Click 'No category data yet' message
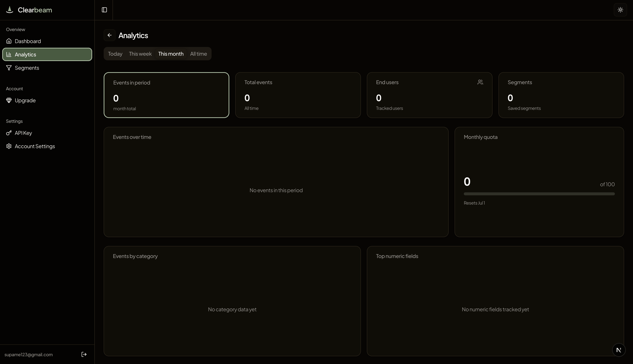 pos(232,309)
